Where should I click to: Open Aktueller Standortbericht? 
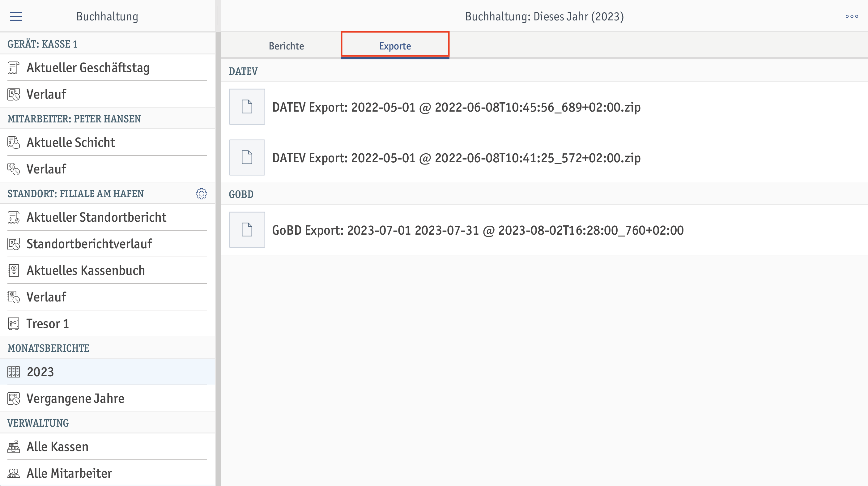pyautogui.click(x=108, y=217)
